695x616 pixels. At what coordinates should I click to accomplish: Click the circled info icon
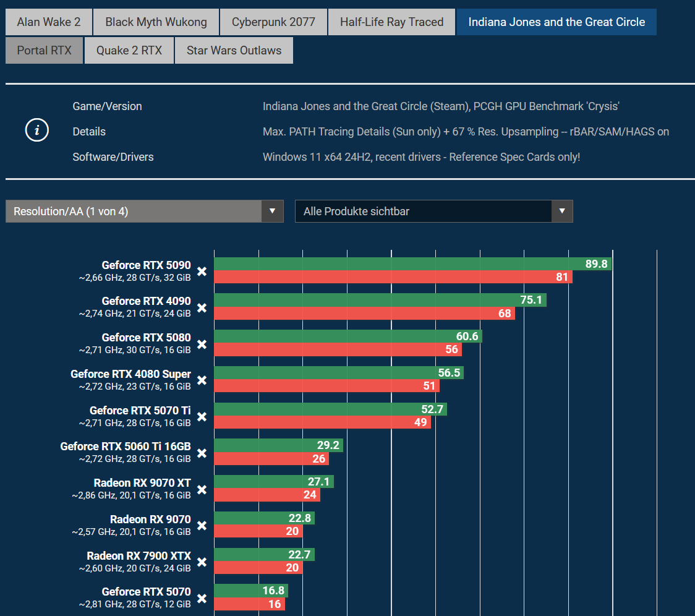coord(36,130)
